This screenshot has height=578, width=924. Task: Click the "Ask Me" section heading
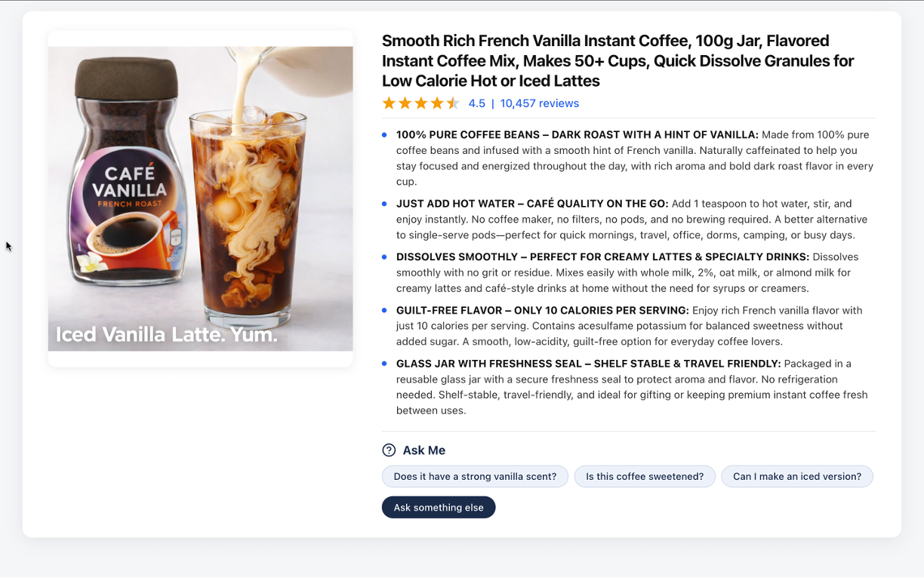click(x=423, y=450)
